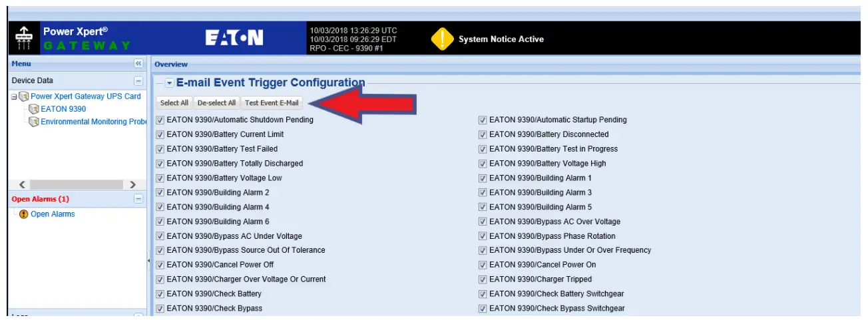This screenshot has height=320, width=868.
Task: Toggle Building Alarm 3 checkbox
Action: pyautogui.click(x=483, y=193)
